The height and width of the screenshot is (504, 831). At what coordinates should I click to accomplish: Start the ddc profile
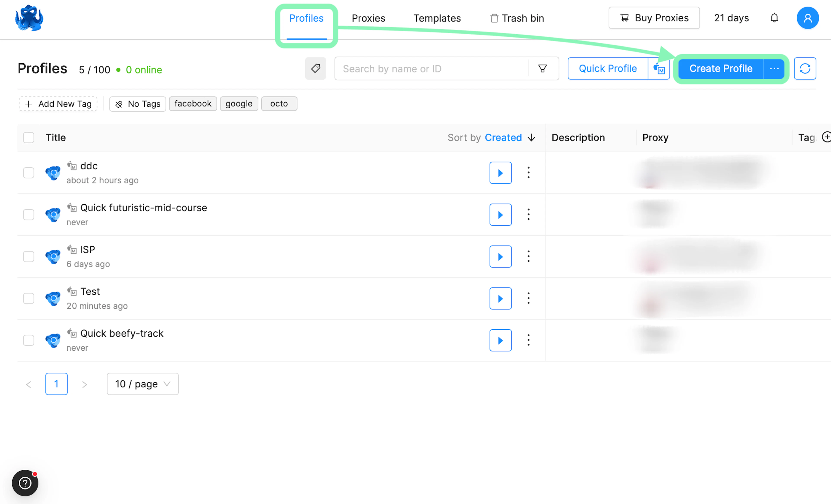(x=501, y=173)
